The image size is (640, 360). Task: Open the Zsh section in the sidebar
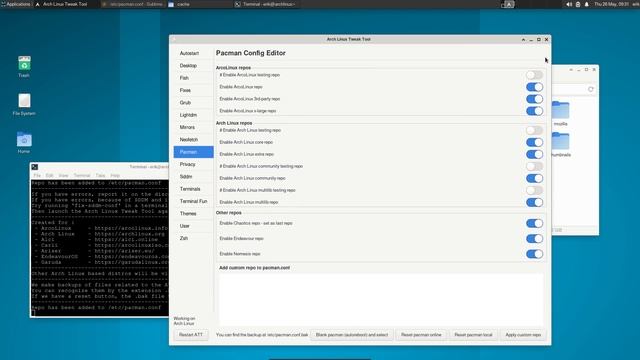193,238
